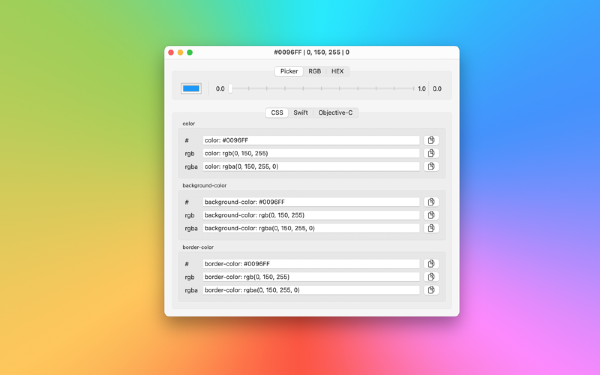The image size is (600, 375).
Task: Click the border-color rgba text field
Action: [311, 290]
